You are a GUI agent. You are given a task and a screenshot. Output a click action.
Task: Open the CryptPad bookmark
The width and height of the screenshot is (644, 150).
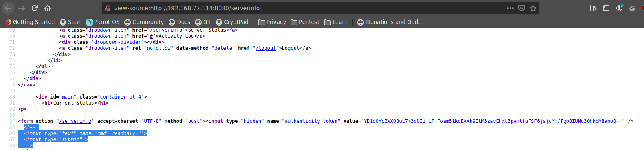[232, 22]
